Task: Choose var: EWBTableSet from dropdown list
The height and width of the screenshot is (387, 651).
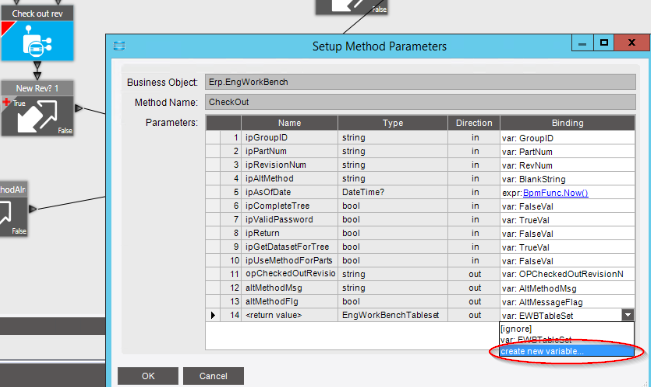Action: point(567,340)
